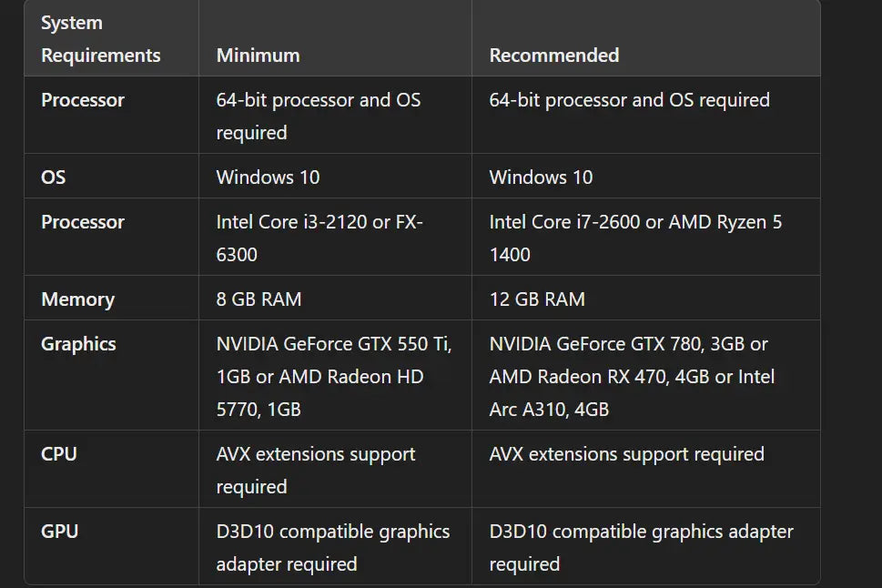882x588 pixels.
Task: Click the "OS" row label
Action: pyautogui.click(x=54, y=177)
